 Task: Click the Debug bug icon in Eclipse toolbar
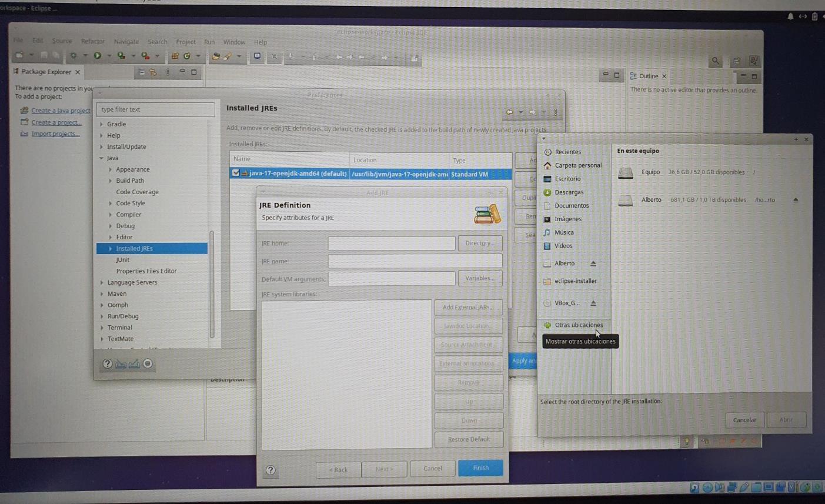click(74, 56)
